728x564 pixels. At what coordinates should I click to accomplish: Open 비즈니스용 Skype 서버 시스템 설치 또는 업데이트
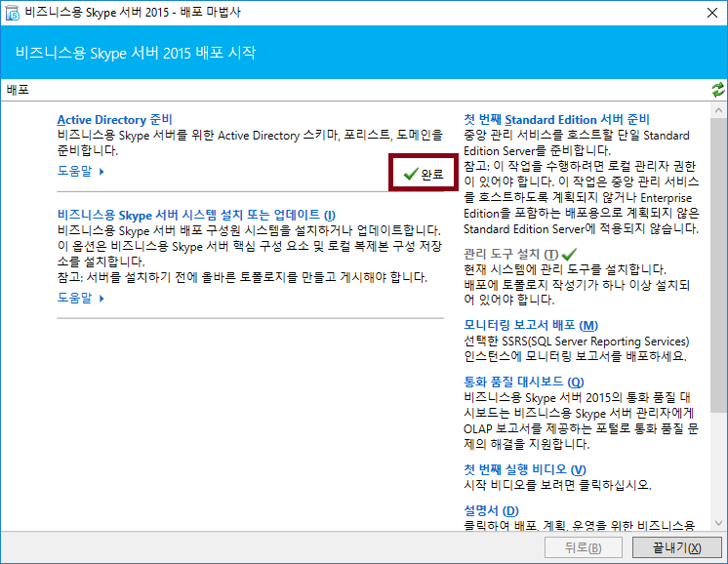196,215
